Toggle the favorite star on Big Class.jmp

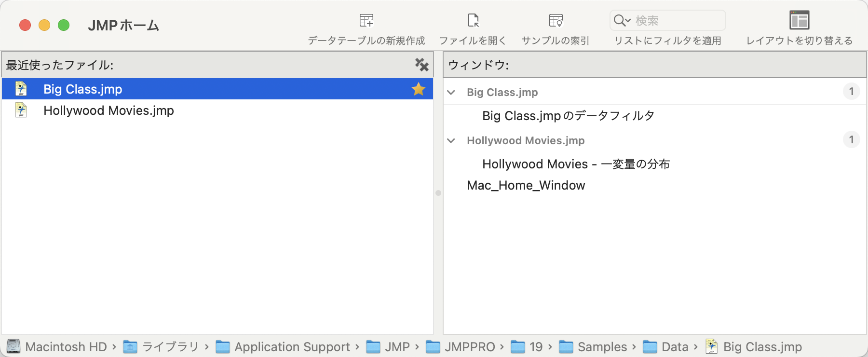[x=418, y=89]
